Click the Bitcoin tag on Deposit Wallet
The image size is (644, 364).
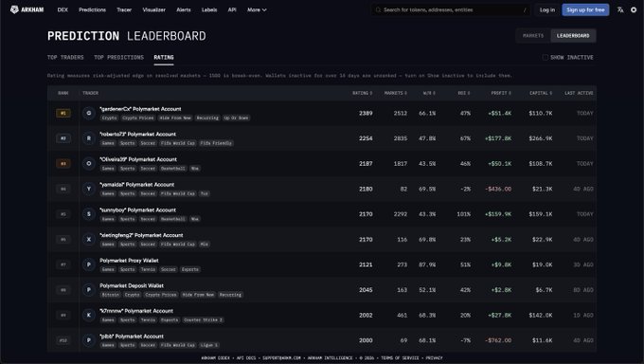111,295
